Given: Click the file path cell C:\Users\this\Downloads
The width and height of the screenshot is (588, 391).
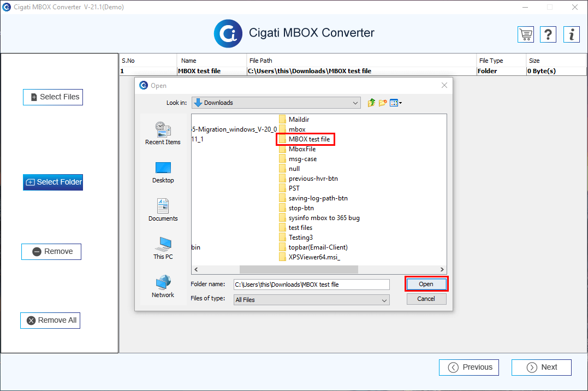Looking at the screenshot, I should pyautogui.click(x=361, y=72).
